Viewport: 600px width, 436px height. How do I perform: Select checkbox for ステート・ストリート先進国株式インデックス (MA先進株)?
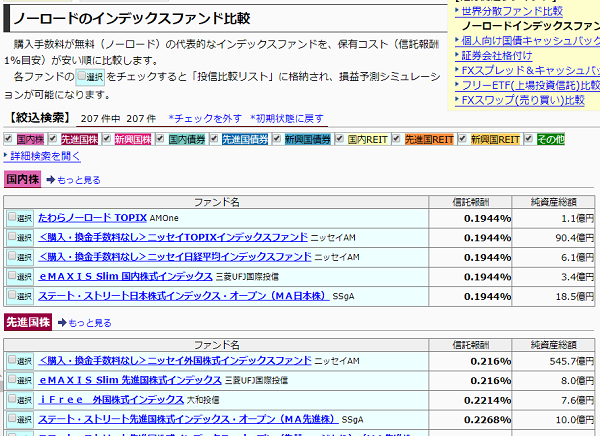pyautogui.click(x=12, y=419)
